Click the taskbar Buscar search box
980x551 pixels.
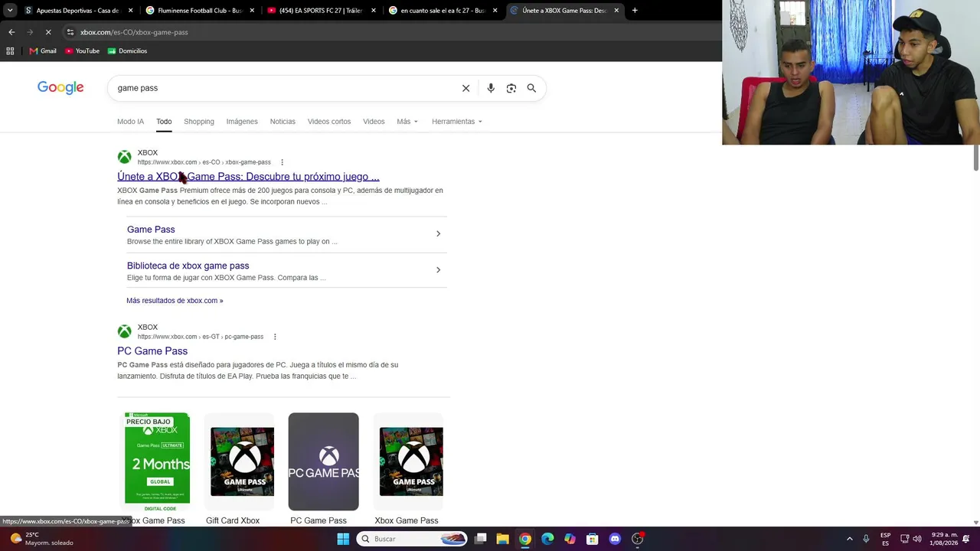412,539
